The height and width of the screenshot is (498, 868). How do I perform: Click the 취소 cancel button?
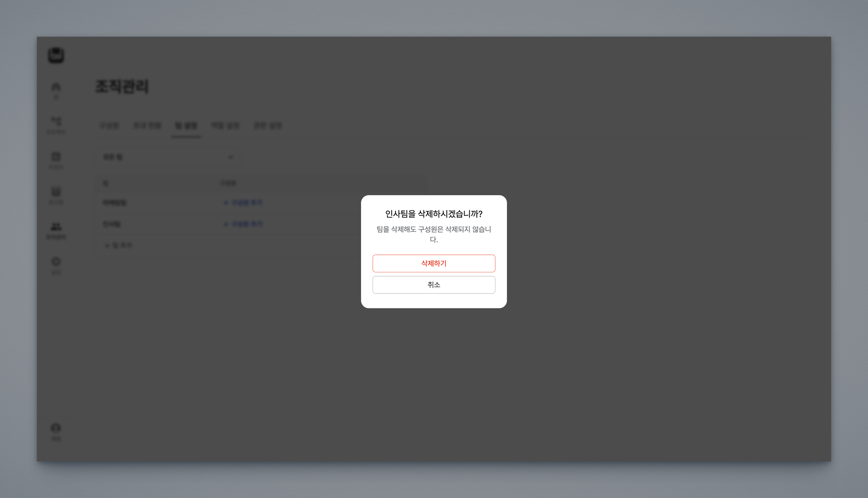pyautogui.click(x=434, y=285)
